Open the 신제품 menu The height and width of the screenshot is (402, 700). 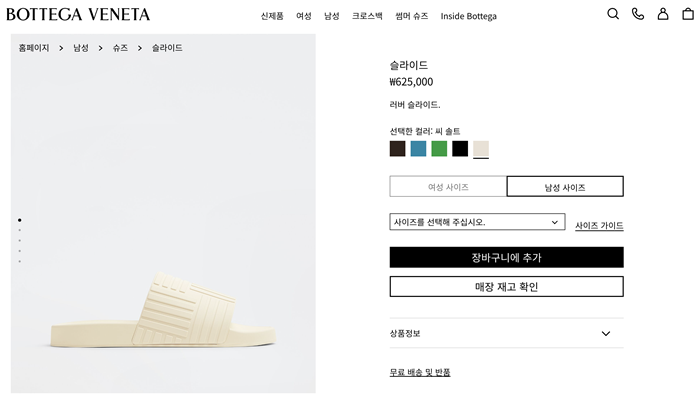pyautogui.click(x=272, y=16)
